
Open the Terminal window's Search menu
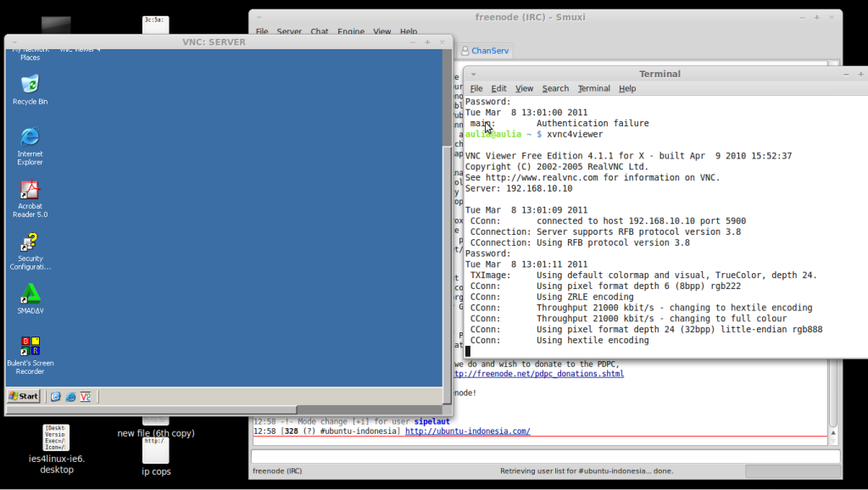(555, 88)
